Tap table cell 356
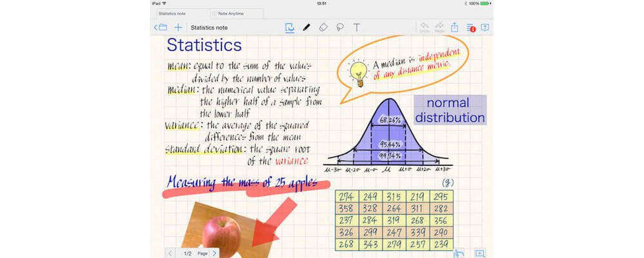 click(x=442, y=220)
